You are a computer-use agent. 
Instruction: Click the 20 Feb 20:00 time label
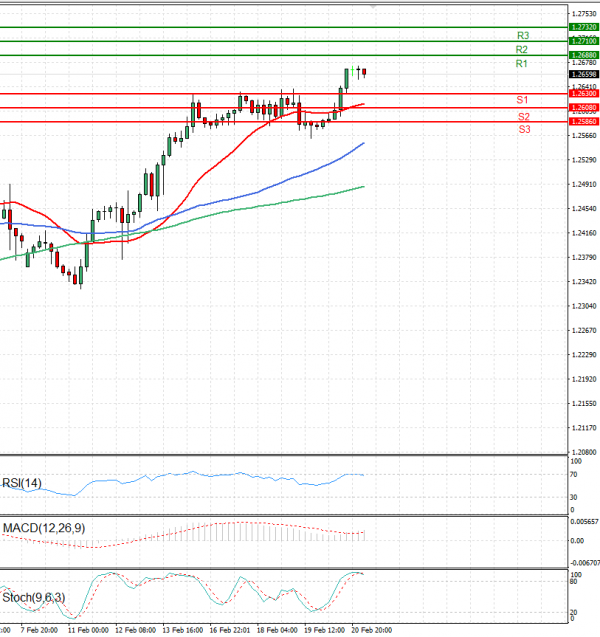(372, 630)
